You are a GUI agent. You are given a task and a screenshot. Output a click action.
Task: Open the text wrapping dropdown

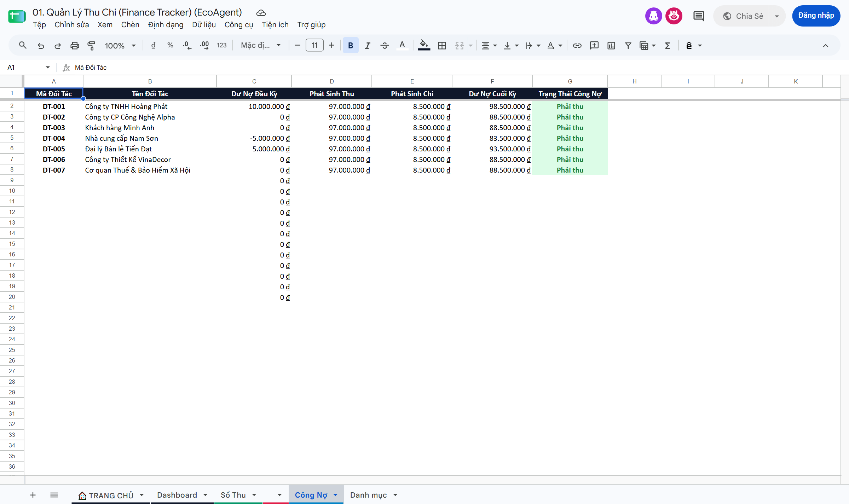coord(533,45)
